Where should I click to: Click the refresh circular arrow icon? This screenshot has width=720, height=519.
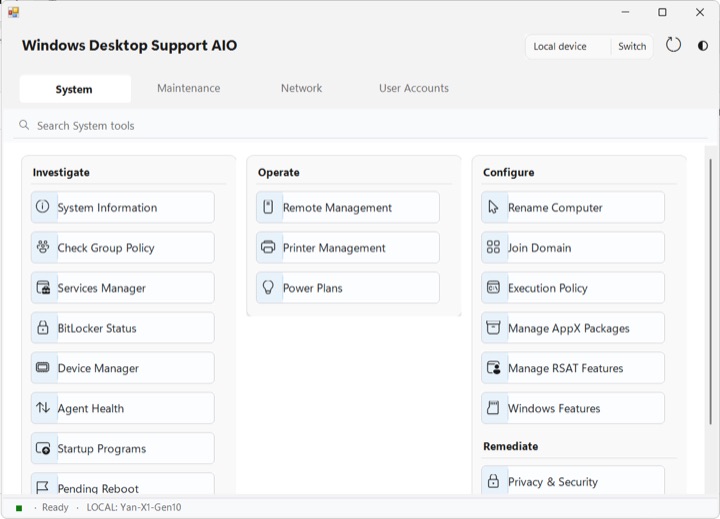[x=673, y=45]
